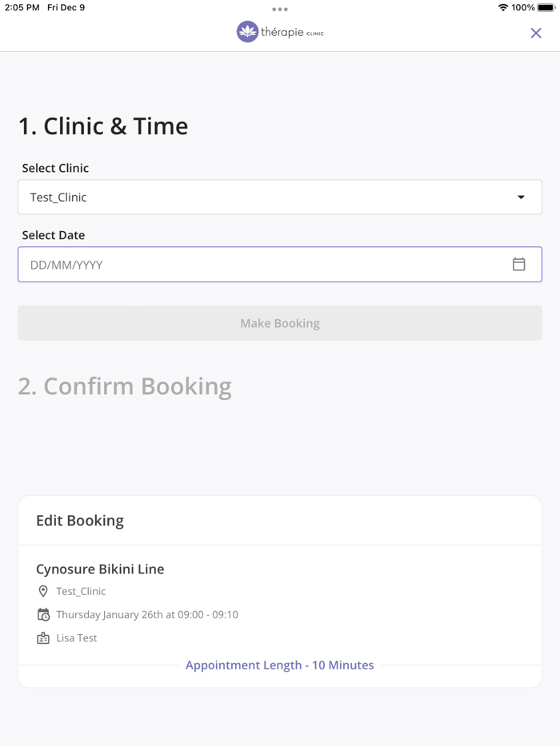The height and width of the screenshot is (747, 560).
Task: Select the Cynosure Bikini Line treatment
Action: point(99,569)
